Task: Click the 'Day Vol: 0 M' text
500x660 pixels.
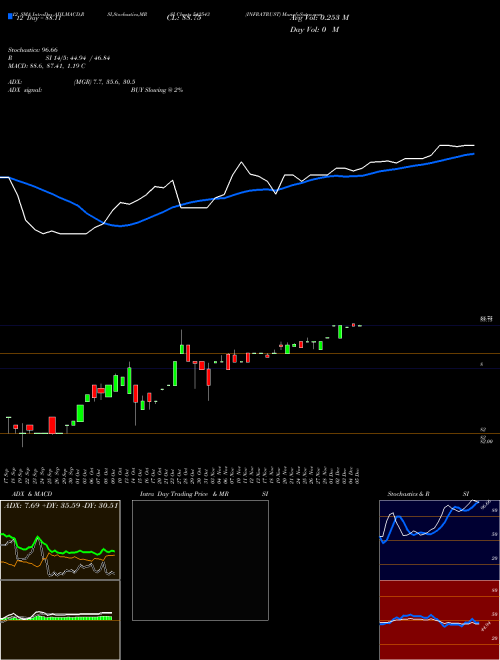Action: click(314, 29)
